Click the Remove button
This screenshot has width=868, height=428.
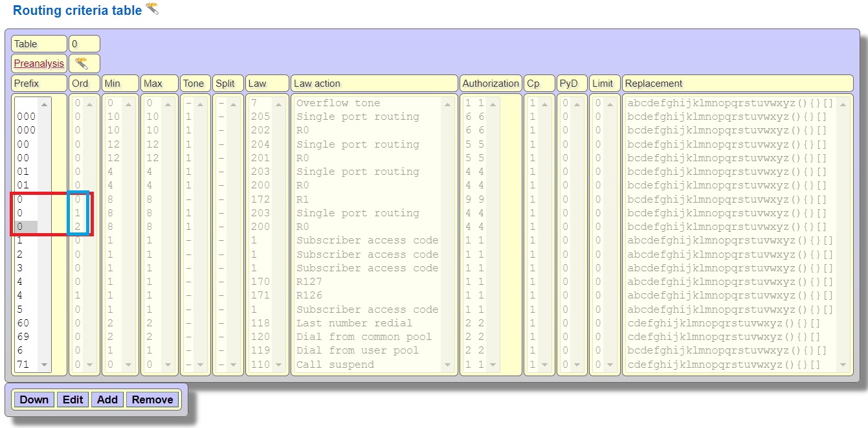click(152, 400)
